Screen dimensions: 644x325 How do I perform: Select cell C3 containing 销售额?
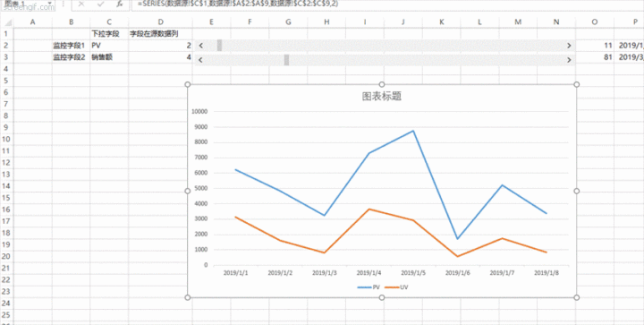pyautogui.click(x=109, y=57)
